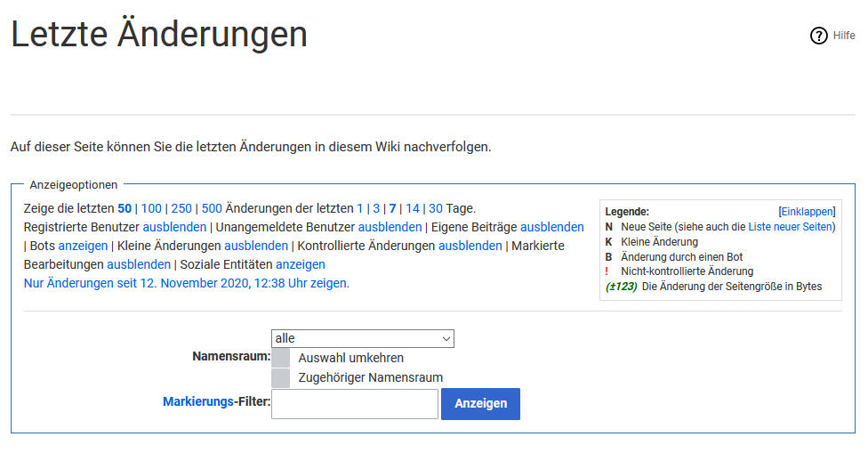Open the Liste neuer Seiten link
Screen dimensions: 868x453
[x=790, y=227]
